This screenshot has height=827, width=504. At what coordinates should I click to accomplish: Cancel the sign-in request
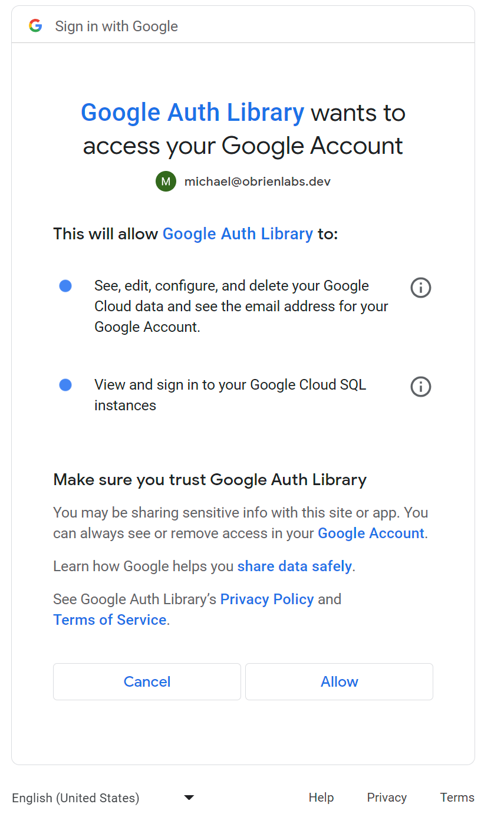point(147,681)
